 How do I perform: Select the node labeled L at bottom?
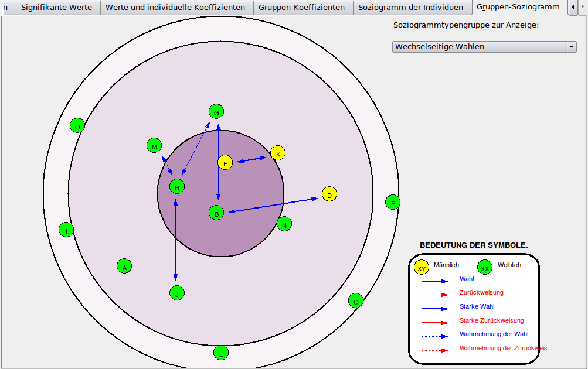[221, 353]
